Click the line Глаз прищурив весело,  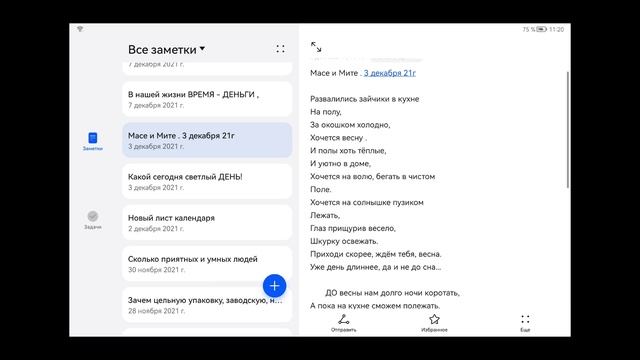click(353, 228)
